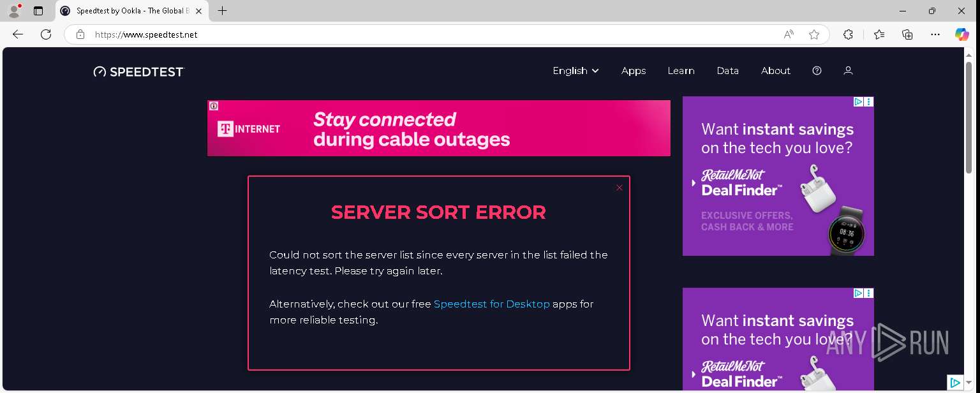This screenshot has height=393, width=980.
Task: Open the browser profile icon
Action: click(14, 11)
